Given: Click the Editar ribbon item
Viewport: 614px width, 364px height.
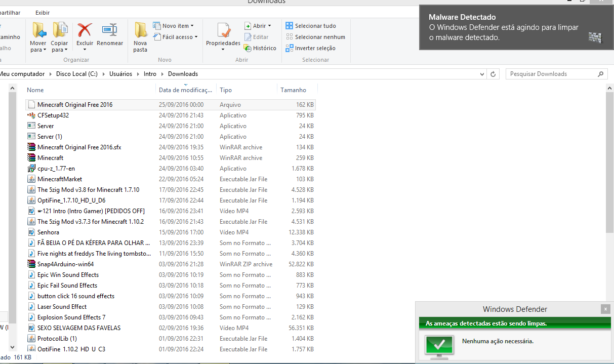Looking at the screenshot, I should click(x=256, y=37).
